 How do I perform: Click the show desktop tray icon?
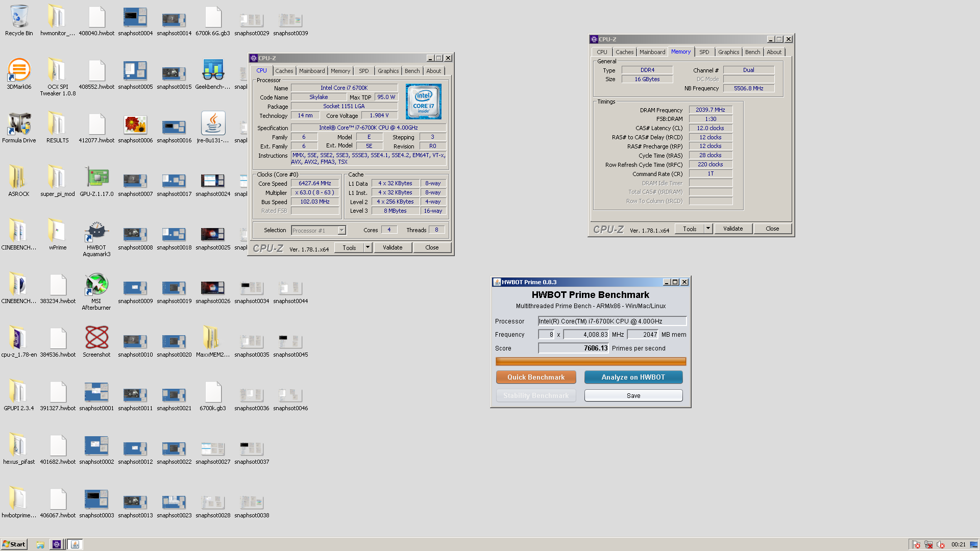click(x=974, y=544)
